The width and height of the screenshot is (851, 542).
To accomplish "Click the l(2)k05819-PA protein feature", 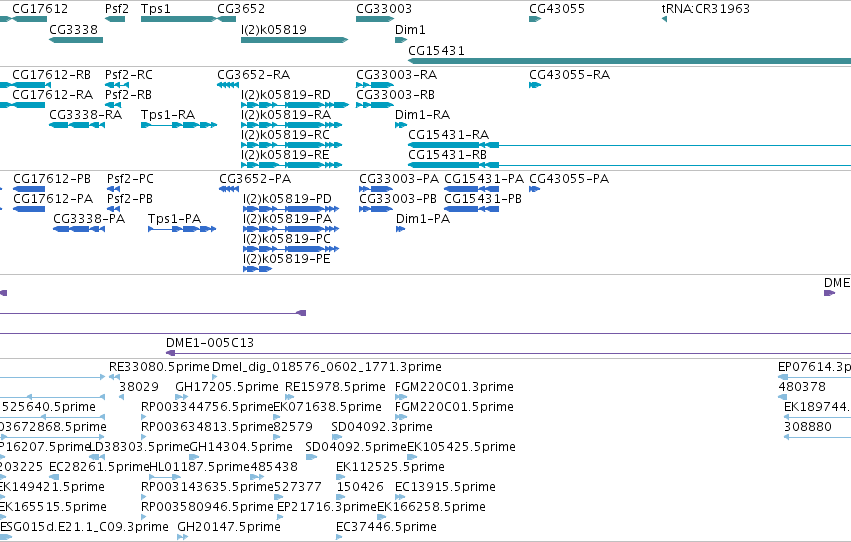I will 291,229.
